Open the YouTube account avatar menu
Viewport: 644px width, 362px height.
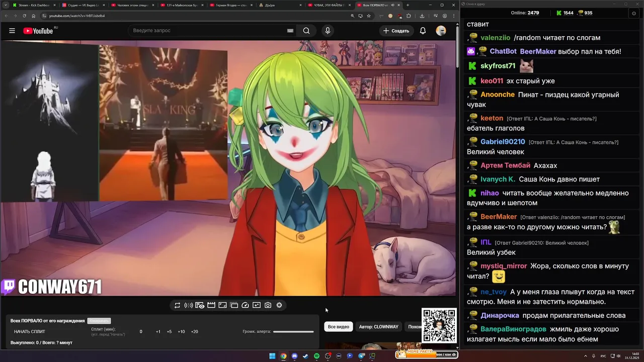441,31
